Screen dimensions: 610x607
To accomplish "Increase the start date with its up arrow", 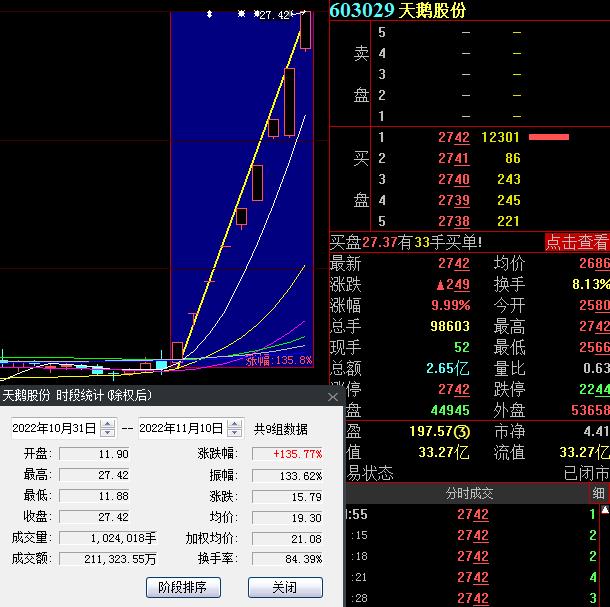I will pyautogui.click(x=107, y=424).
